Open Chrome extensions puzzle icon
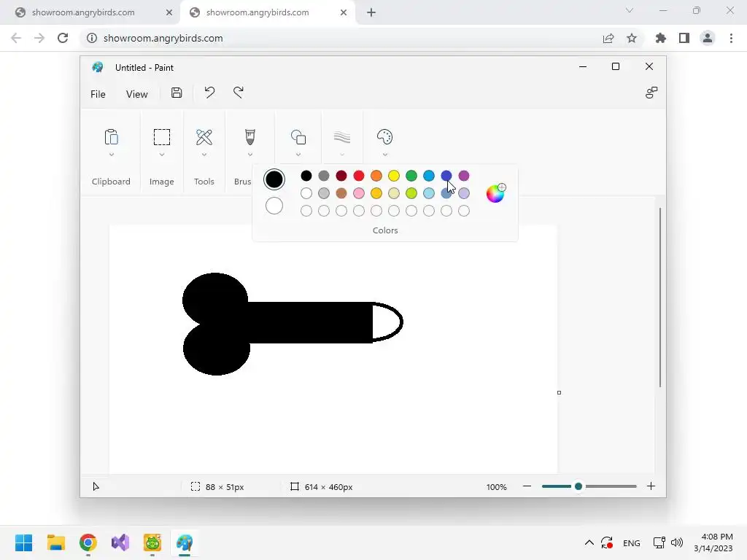Image resolution: width=747 pixels, height=560 pixels. [660, 38]
